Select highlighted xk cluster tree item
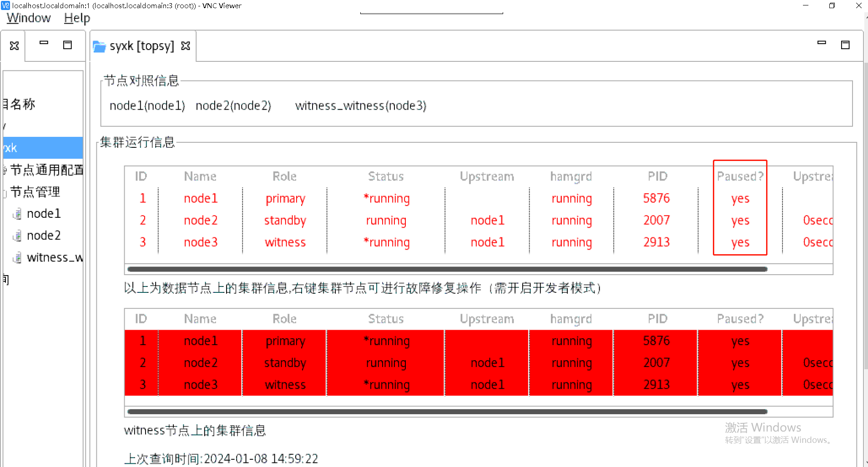 (43, 148)
